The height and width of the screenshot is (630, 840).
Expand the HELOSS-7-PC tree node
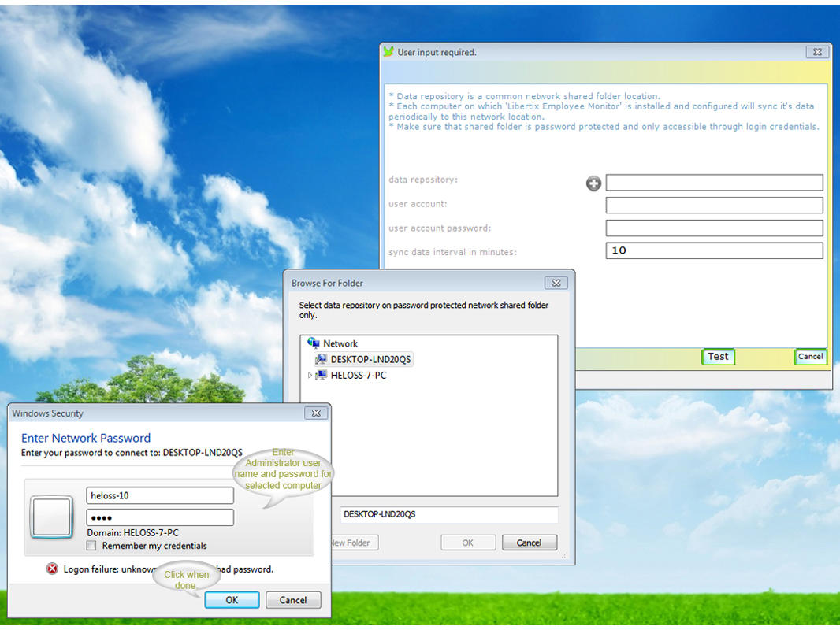[x=310, y=375]
